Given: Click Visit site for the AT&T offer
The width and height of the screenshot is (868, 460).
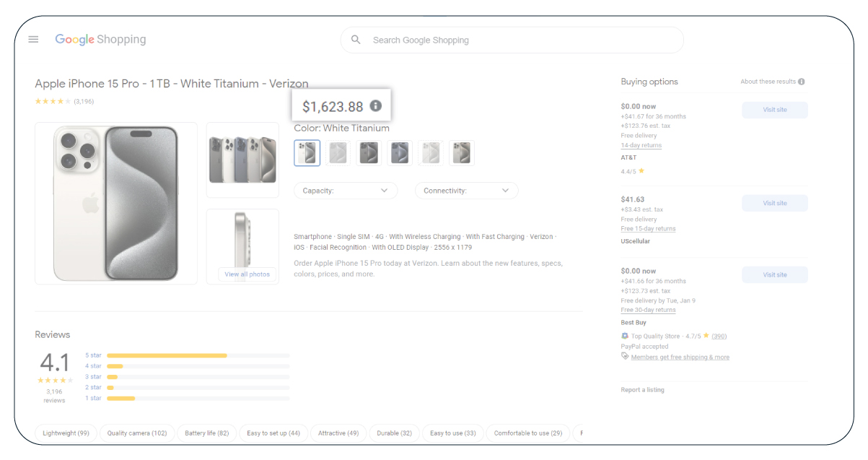Looking at the screenshot, I should click(775, 110).
